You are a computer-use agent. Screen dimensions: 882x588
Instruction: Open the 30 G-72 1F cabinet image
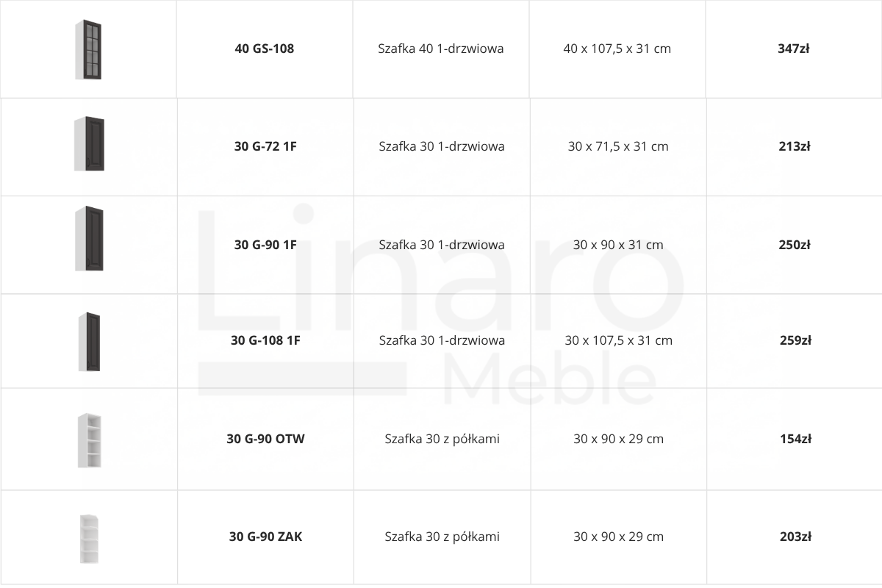coord(89,143)
